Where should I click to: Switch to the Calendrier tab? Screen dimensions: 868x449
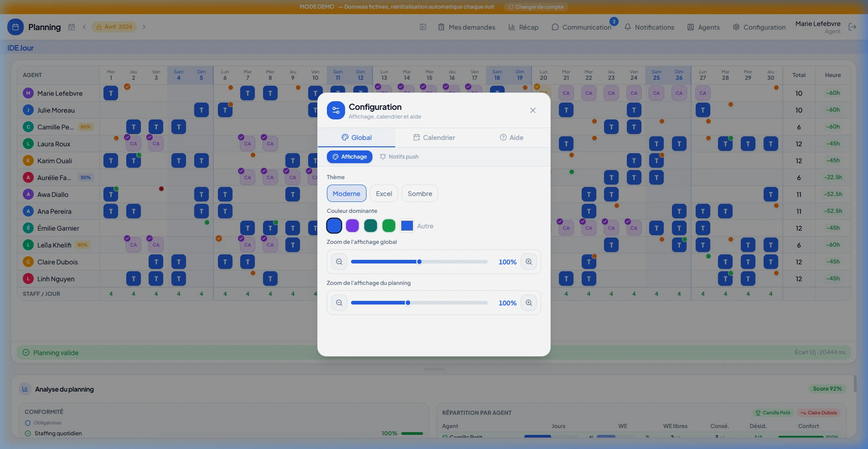(x=434, y=138)
